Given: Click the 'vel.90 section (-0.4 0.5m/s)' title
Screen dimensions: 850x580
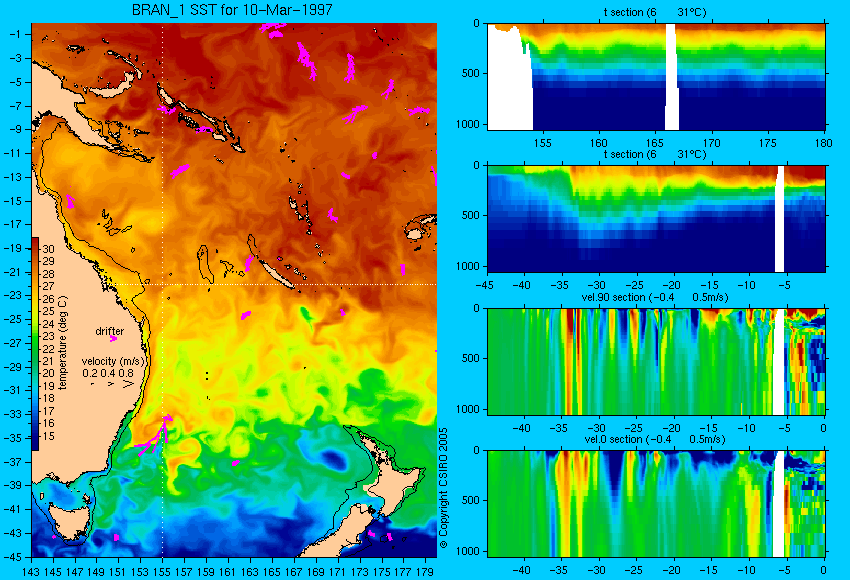Looking at the screenshot, I should pyautogui.click(x=654, y=297).
